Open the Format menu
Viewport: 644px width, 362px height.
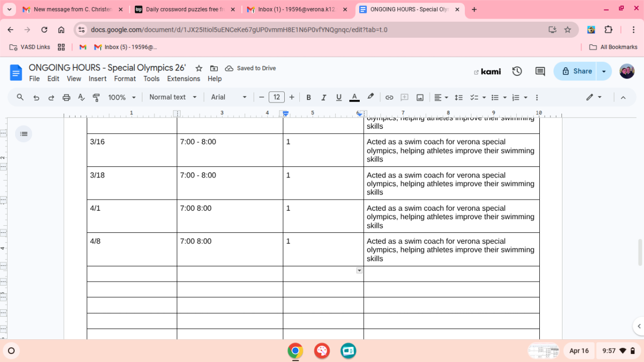(x=125, y=79)
